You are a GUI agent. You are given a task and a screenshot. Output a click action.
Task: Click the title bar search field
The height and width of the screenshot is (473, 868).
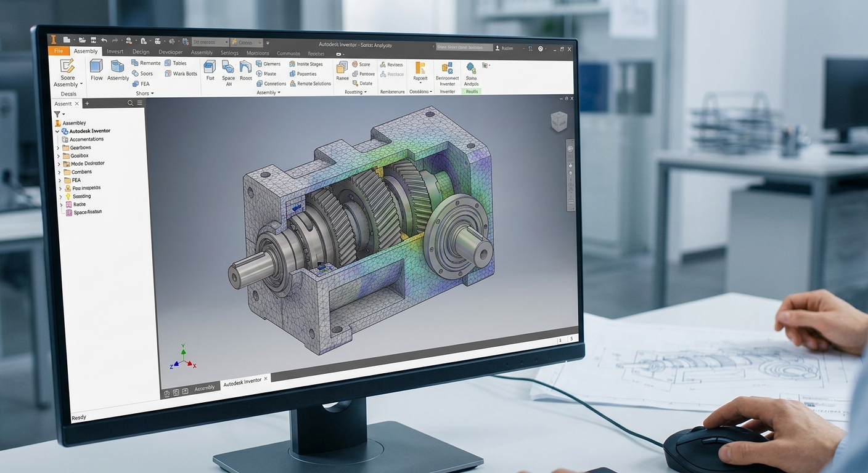464,47
